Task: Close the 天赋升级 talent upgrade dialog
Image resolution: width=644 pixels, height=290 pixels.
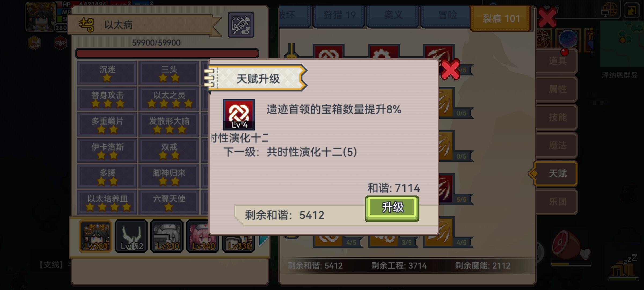Action: (451, 69)
